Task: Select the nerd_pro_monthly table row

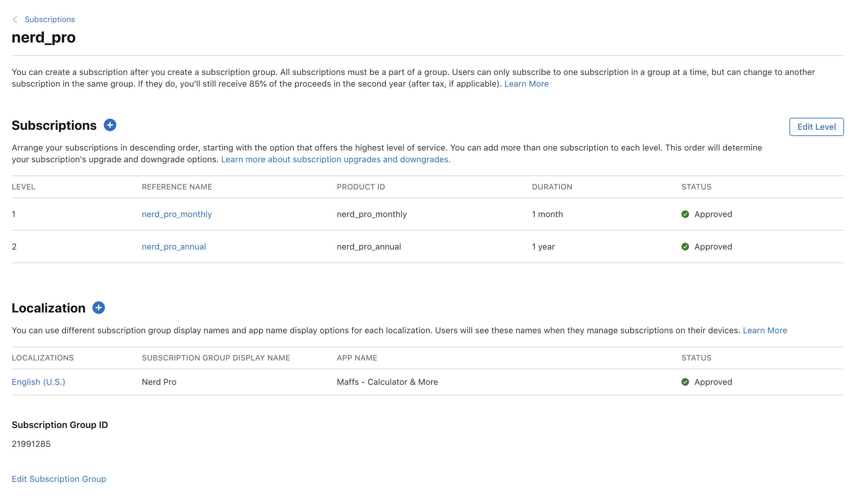Action: [434, 214]
